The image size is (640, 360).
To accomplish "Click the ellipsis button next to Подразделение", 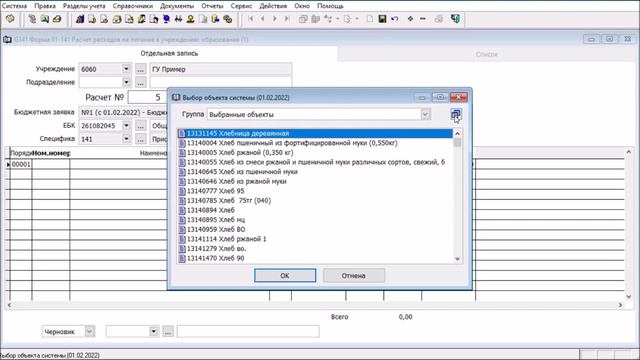I will click(140, 82).
